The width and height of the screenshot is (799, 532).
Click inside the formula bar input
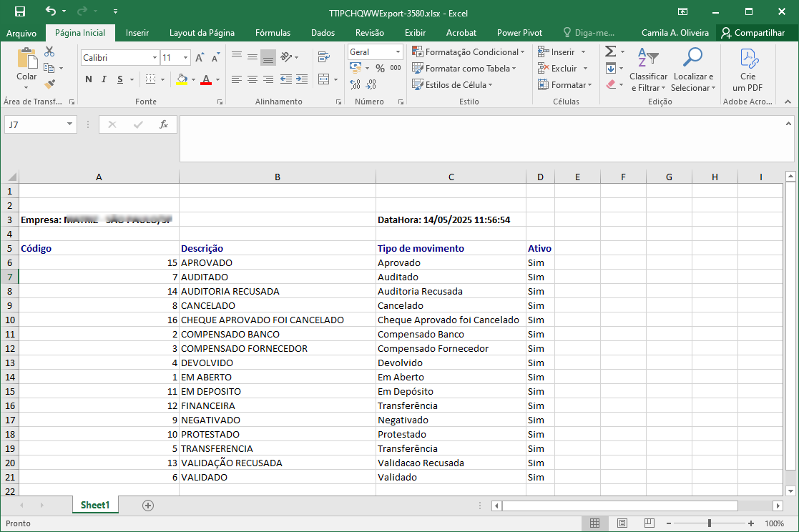pos(481,139)
